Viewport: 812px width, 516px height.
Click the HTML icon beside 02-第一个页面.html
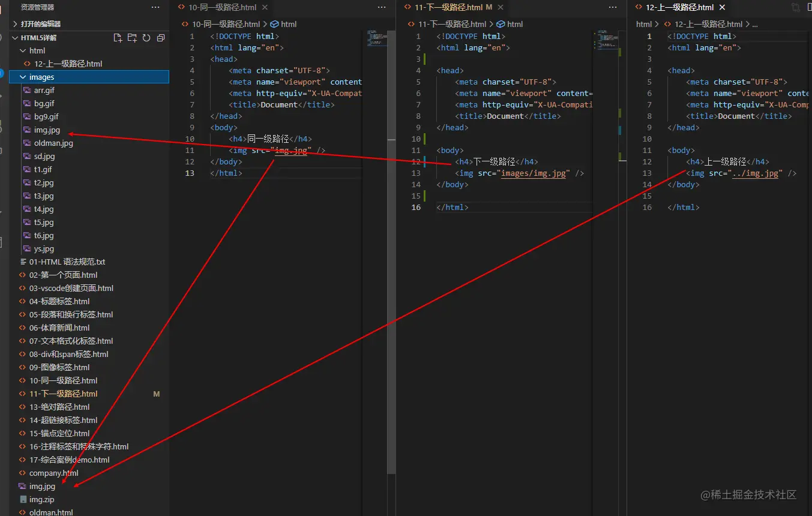tap(23, 275)
